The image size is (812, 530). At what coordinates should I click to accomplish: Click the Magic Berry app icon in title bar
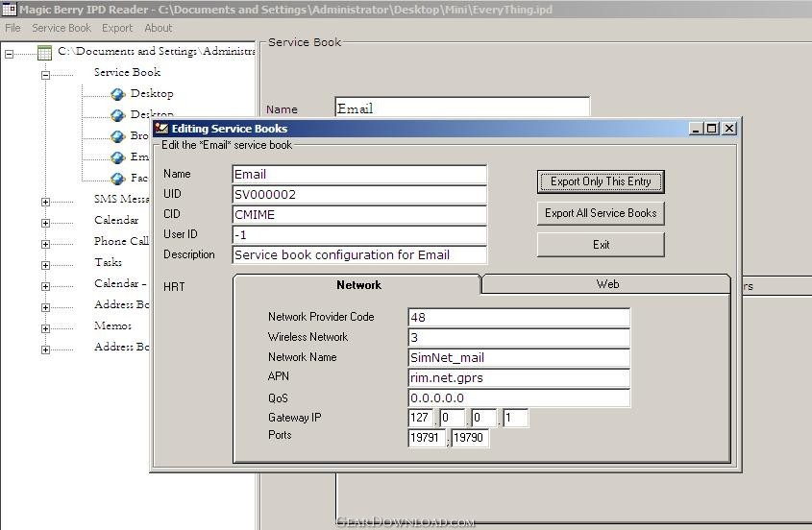coord(10,9)
